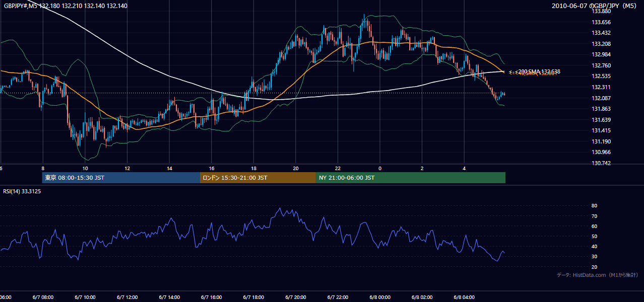Click the RSI scale value 40
The width and height of the screenshot is (644, 302).
click(x=594, y=246)
